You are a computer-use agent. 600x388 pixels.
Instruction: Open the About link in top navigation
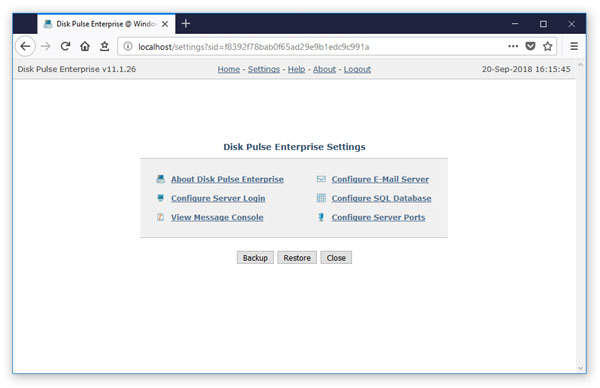point(324,69)
